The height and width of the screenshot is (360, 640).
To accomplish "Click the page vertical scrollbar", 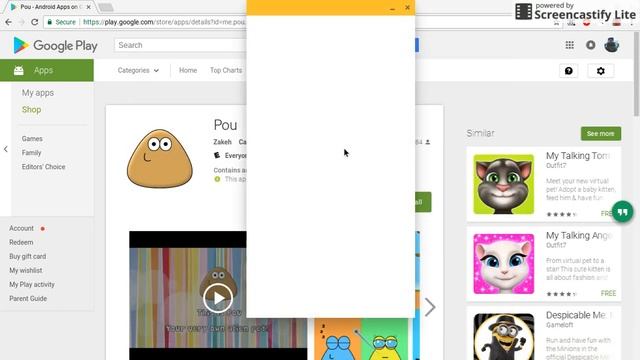I will click(x=636, y=73).
